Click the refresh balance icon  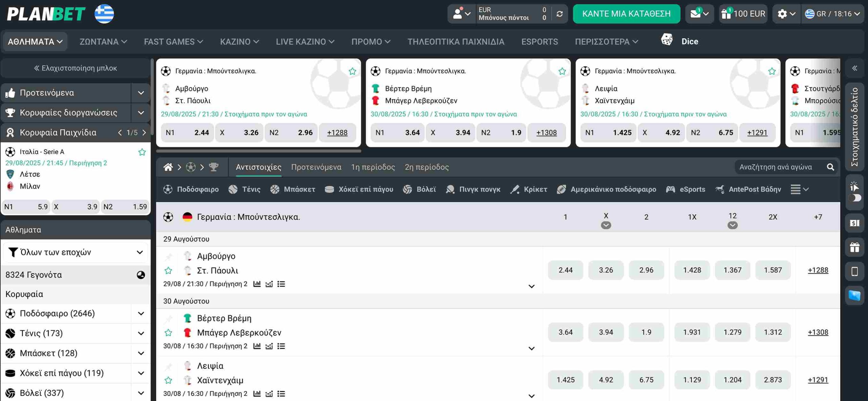559,14
